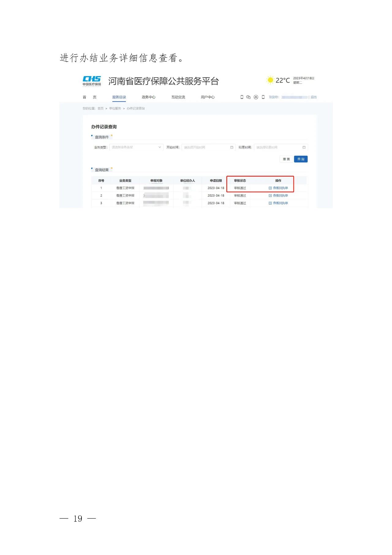Open the calendar icon in the 结束时间 field
Screen dimensions: 392x555
(304, 147)
